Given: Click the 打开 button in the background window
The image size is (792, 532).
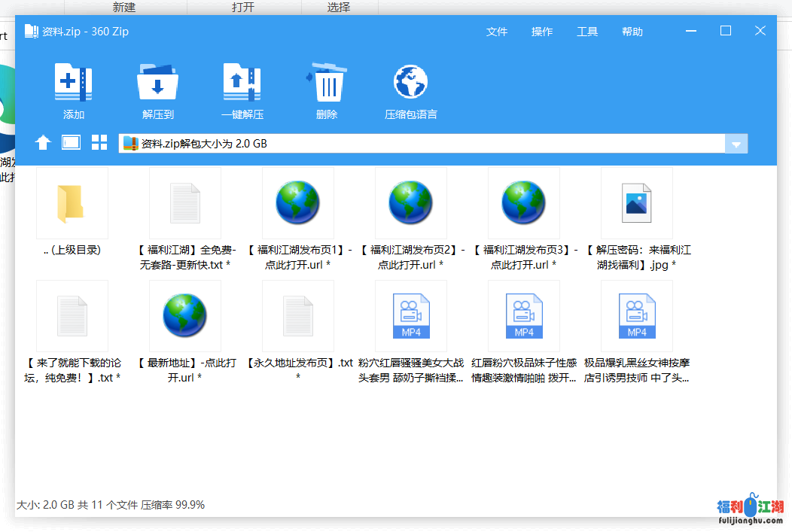Looking at the screenshot, I should click(243, 7).
